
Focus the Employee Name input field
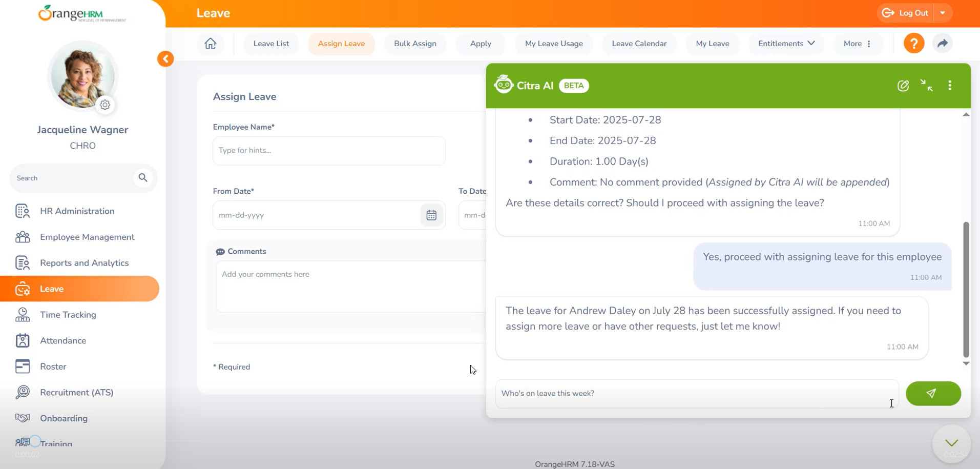coord(329,151)
